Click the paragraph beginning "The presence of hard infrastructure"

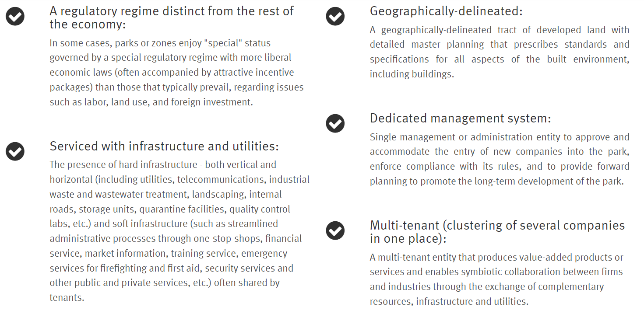click(179, 231)
